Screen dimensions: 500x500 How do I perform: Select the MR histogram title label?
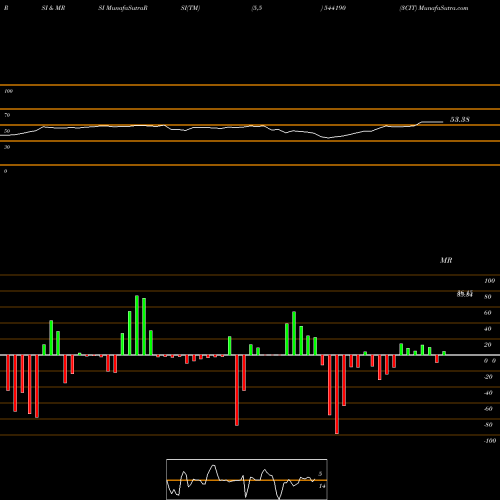(x=446, y=260)
